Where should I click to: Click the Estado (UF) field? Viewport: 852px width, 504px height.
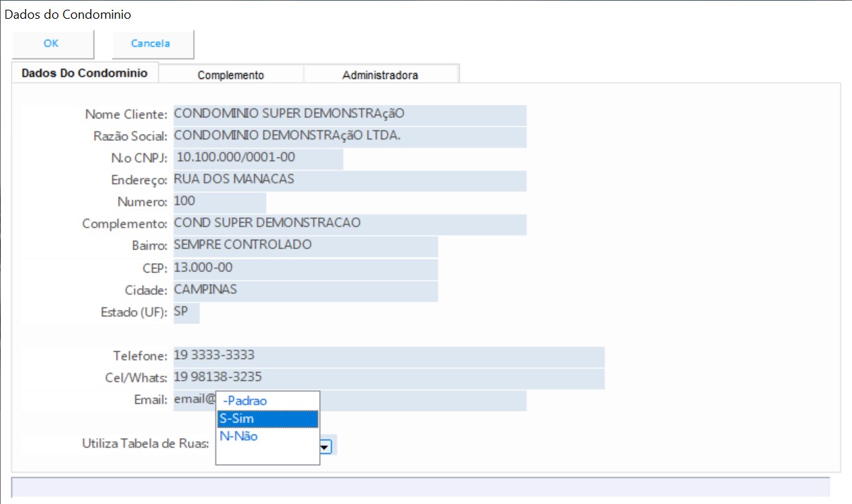[x=185, y=312]
